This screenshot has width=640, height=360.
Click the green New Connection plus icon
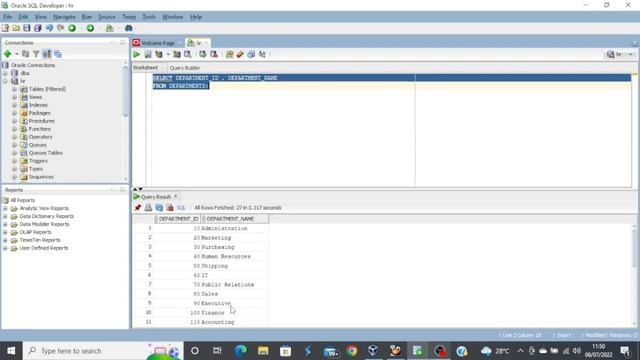point(7,54)
